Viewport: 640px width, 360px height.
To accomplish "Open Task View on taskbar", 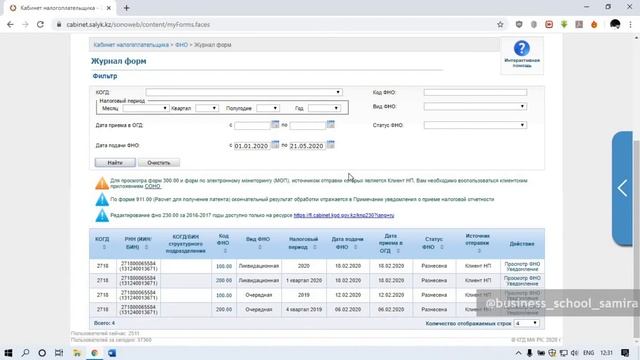I will [59, 353].
